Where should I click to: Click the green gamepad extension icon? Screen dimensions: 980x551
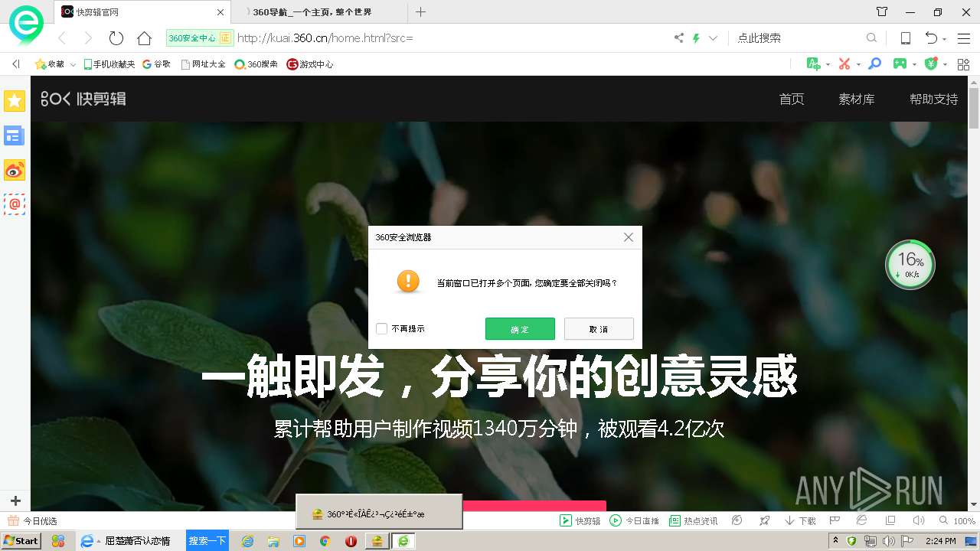(900, 64)
